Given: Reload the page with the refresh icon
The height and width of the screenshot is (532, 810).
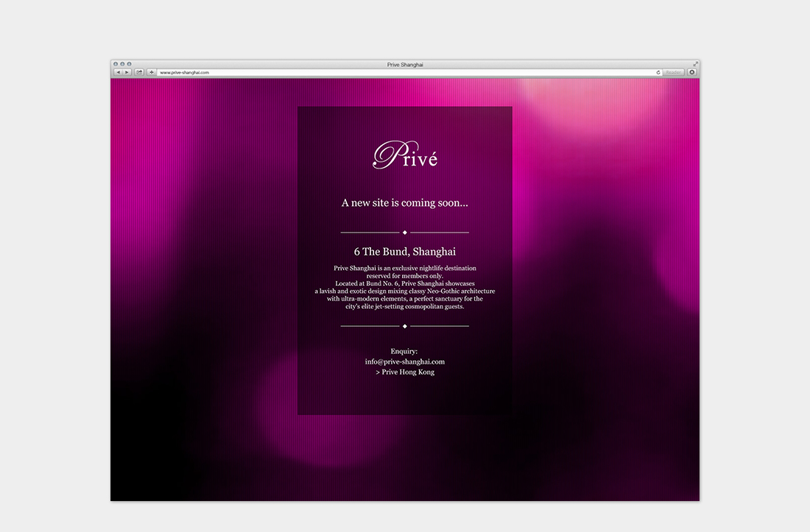Looking at the screenshot, I should (x=658, y=72).
